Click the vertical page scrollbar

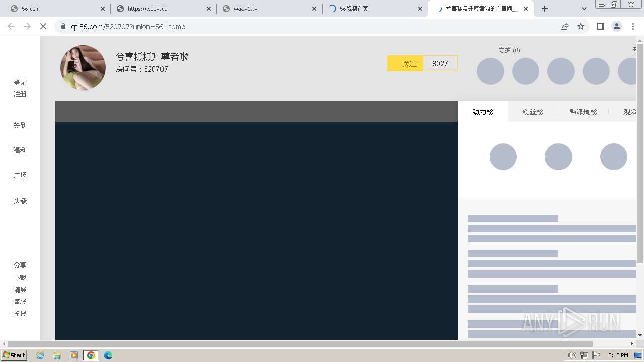[640, 153]
